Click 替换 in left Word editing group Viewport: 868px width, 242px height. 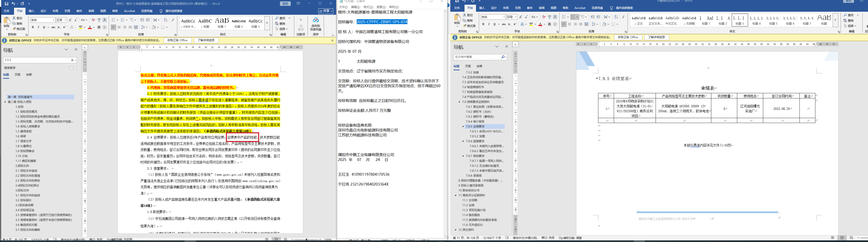click(280, 24)
